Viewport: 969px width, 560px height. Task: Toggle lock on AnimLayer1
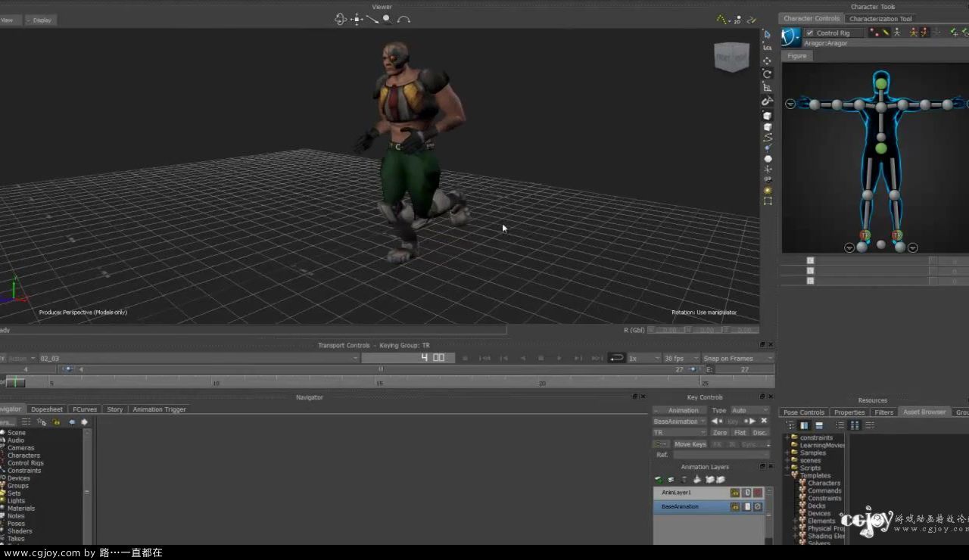(734, 493)
